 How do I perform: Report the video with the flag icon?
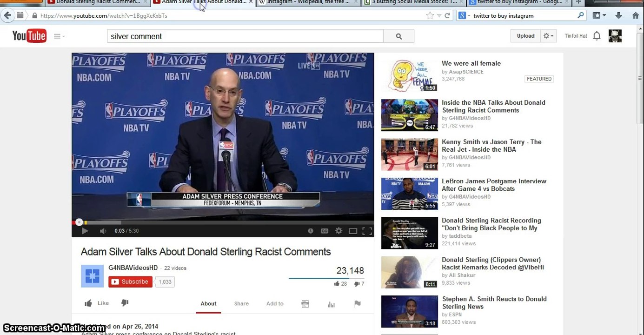click(x=357, y=304)
